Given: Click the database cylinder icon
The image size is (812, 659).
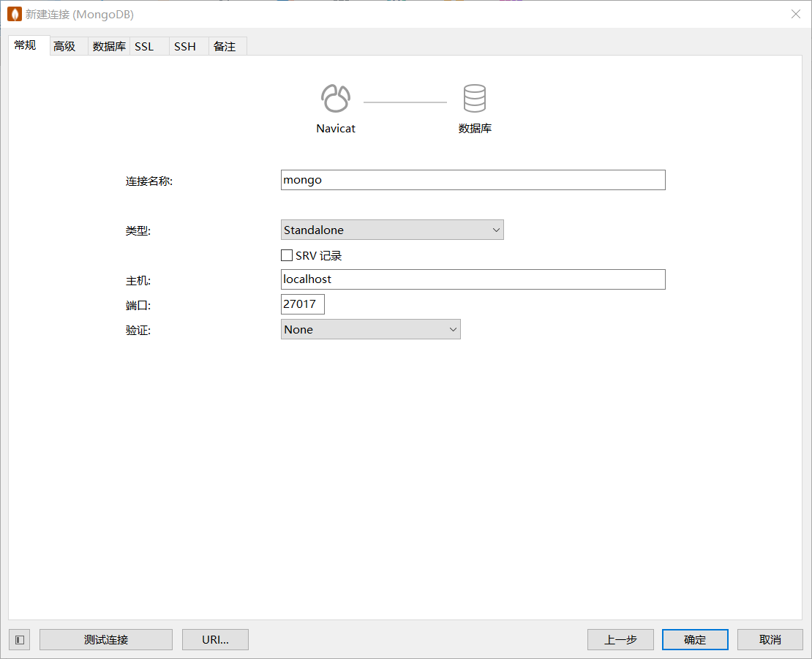Looking at the screenshot, I should (x=474, y=98).
